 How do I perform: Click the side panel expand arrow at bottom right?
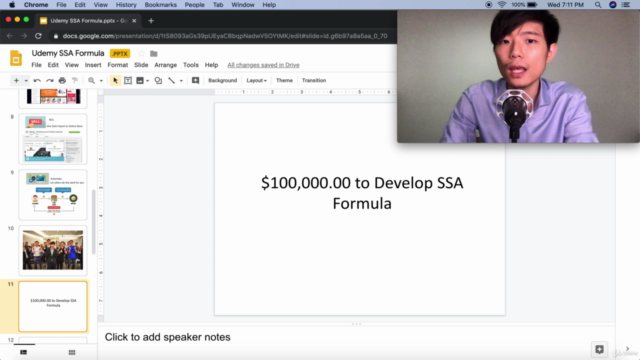[627, 349]
